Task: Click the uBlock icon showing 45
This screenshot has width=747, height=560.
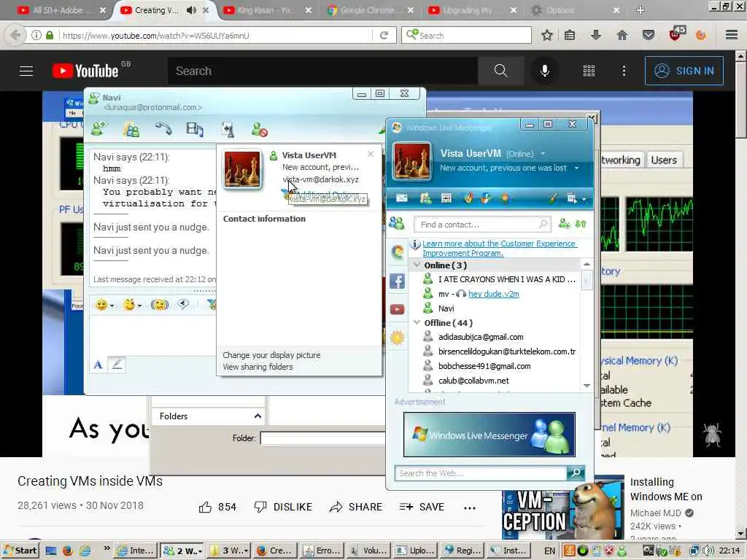Action: coord(677,34)
